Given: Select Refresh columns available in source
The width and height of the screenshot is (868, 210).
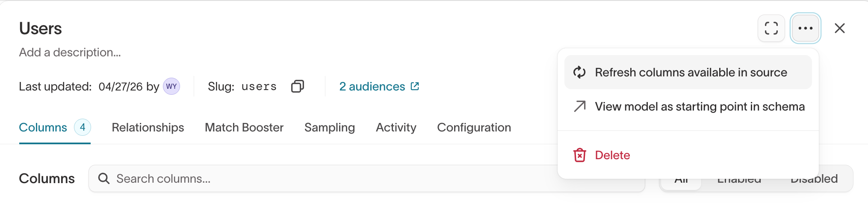Looking at the screenshot, I should click(688, 72).
